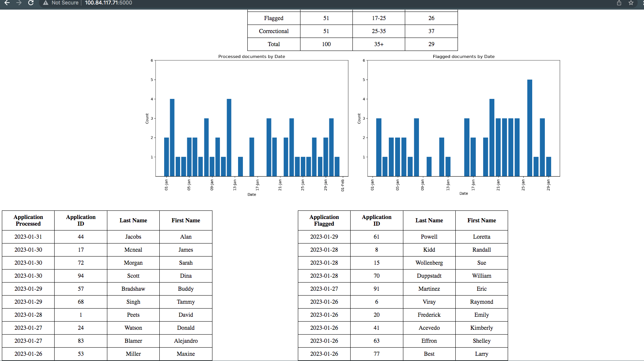This screenshot has height=361, width=644.
Task: Click the Not Secure warning icon
Action: pyautogui.click(x=46, y=3)
